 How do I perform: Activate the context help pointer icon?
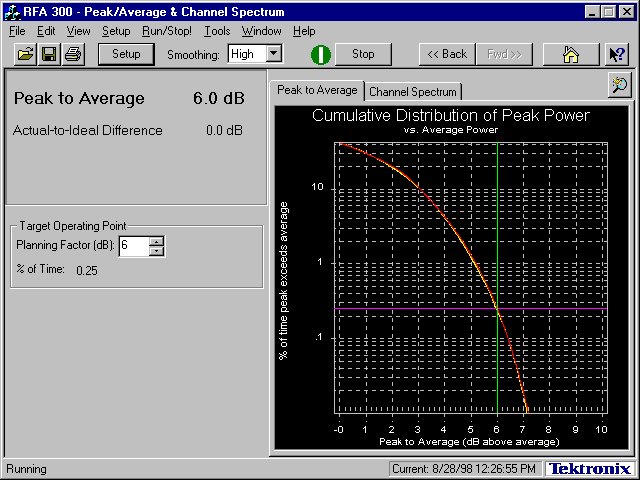[617, 54]
